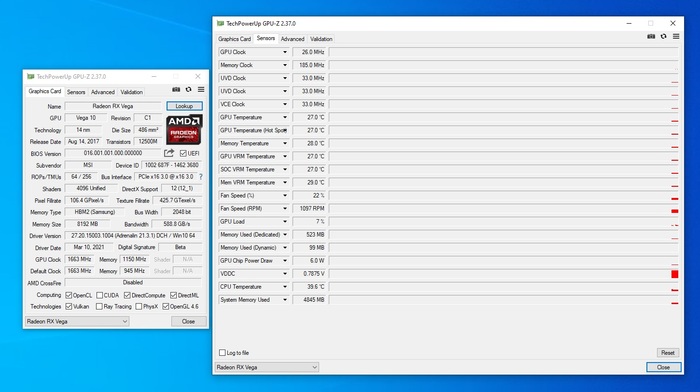Click the Bandwidth 588.8 GB/s field
The height and width of the screenshot is (392, 700).
coord(176,224)
